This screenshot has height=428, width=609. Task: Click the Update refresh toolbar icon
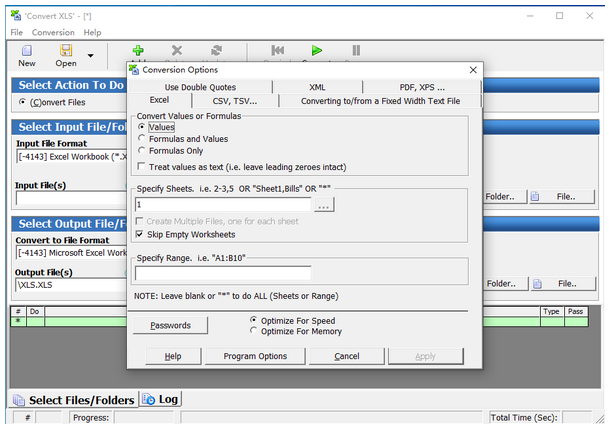tap(216, 50)
